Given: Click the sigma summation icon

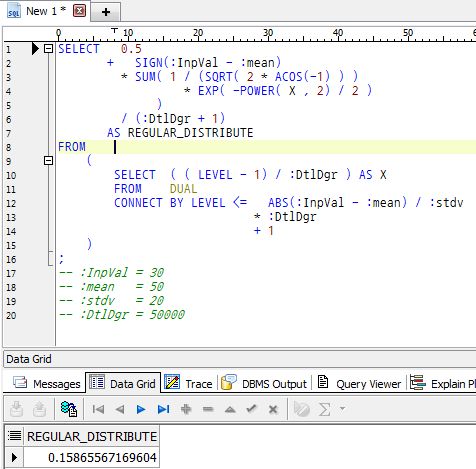Looking at the screenshot, I should (x=324, y=409).
